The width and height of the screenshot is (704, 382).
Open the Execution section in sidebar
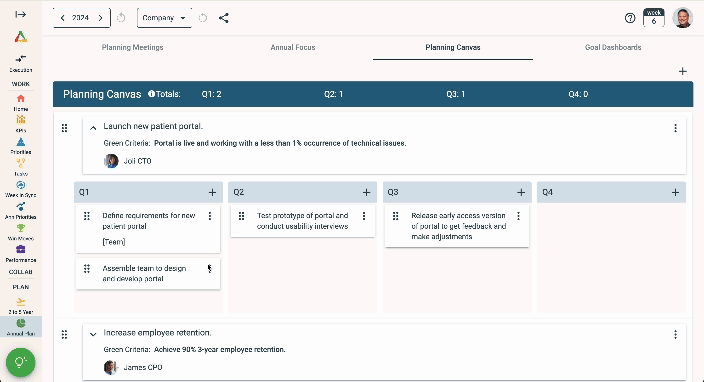[21, 64]
